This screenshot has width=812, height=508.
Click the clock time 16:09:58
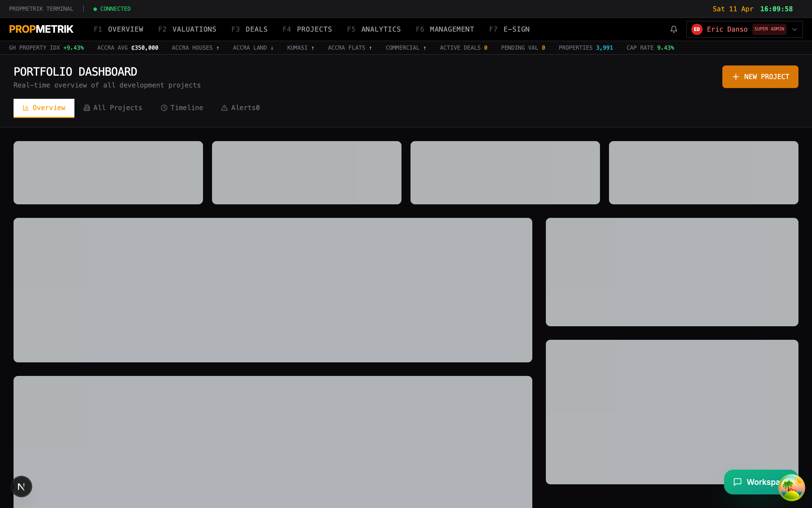776,9
